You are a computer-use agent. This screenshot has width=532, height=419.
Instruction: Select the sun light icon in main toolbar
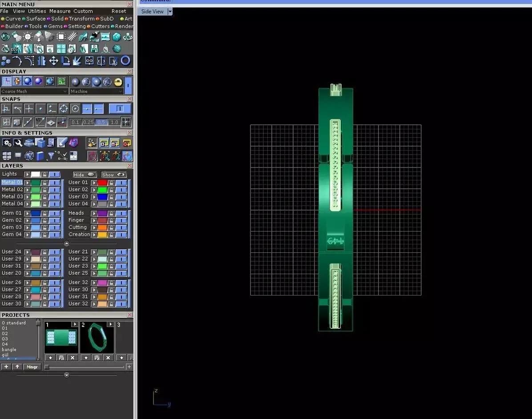coord(28,36)
